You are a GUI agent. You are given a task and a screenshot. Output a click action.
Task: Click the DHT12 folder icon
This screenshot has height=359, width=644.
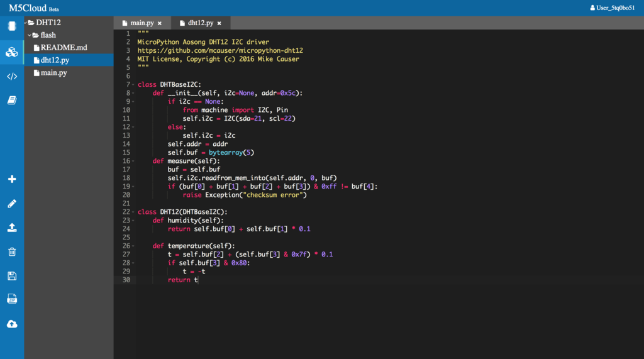click(31, 23)
